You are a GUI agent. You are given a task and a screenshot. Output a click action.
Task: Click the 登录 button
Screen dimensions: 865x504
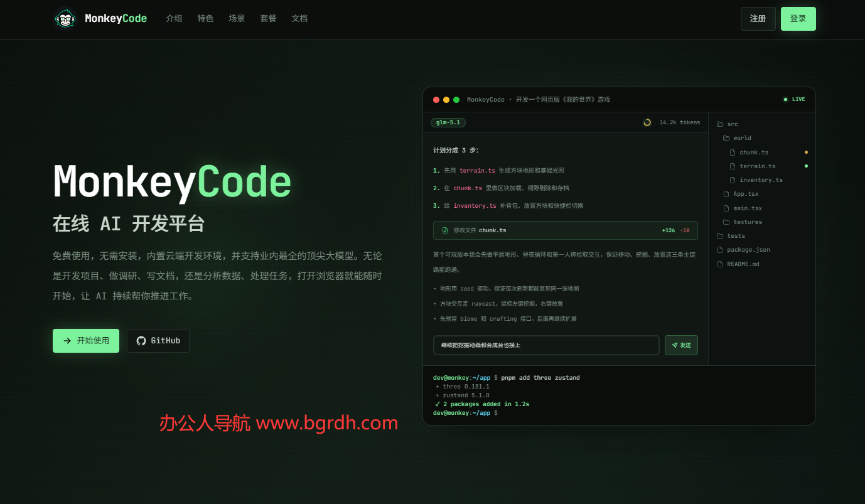coord(798,19)
